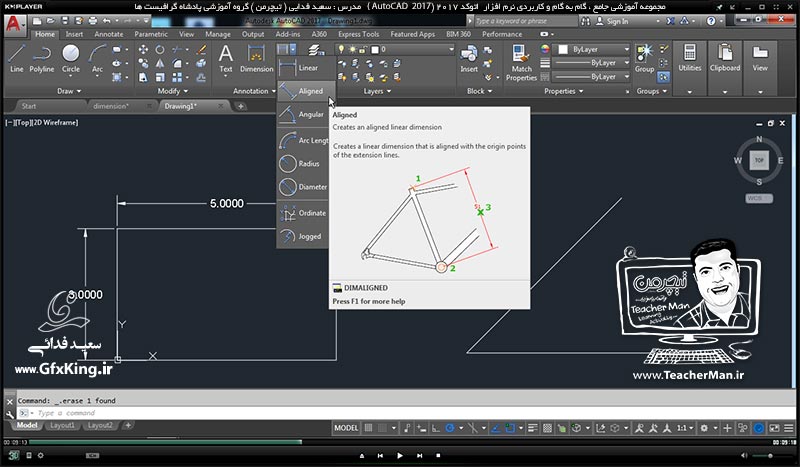Choose Radius from the dimension flyout
Viewport: 800px width, 467px height.
click(x=302, y=164)
